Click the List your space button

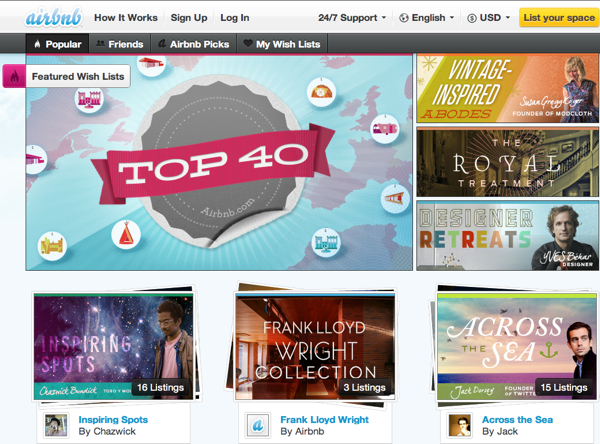[x=559, y=18]
